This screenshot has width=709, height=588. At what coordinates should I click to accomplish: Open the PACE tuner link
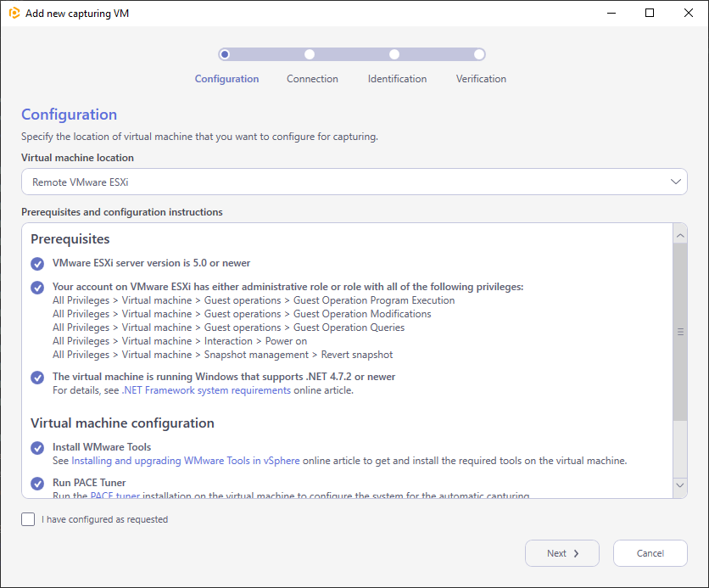point(115,495)
